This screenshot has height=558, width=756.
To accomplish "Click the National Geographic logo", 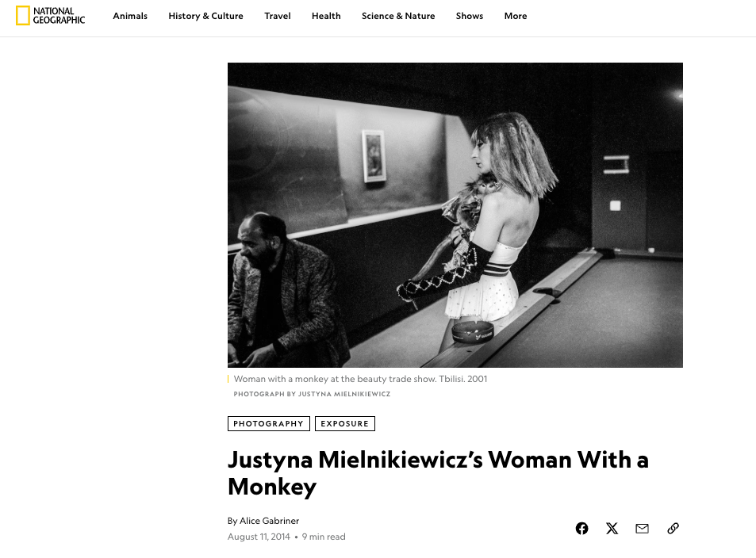I will [51, 15].
